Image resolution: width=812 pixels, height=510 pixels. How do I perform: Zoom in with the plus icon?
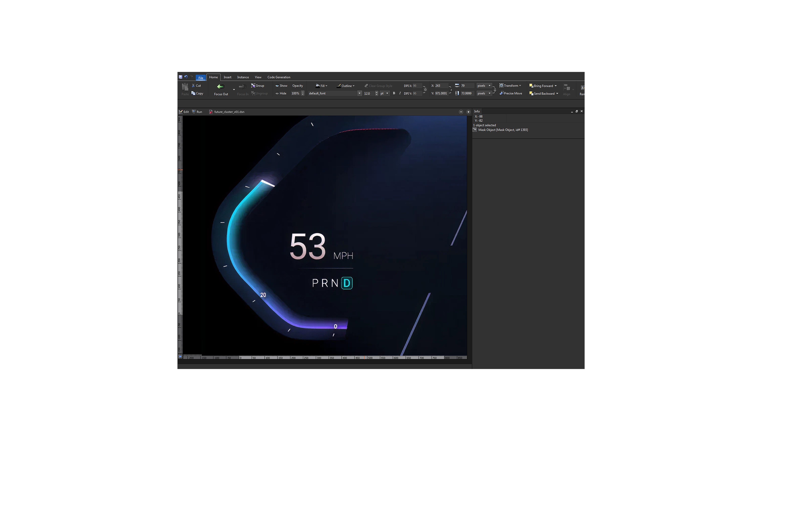[468, 112]
